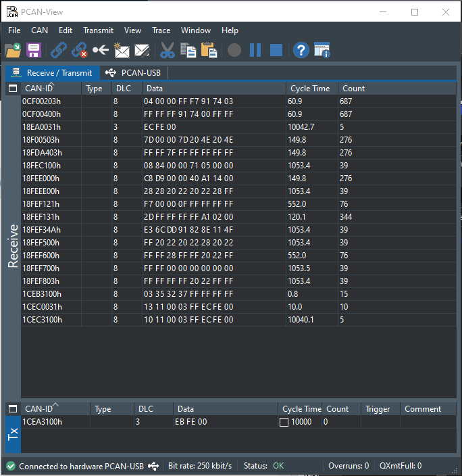Switch to the PCAN-USB tab

(134, 73)
